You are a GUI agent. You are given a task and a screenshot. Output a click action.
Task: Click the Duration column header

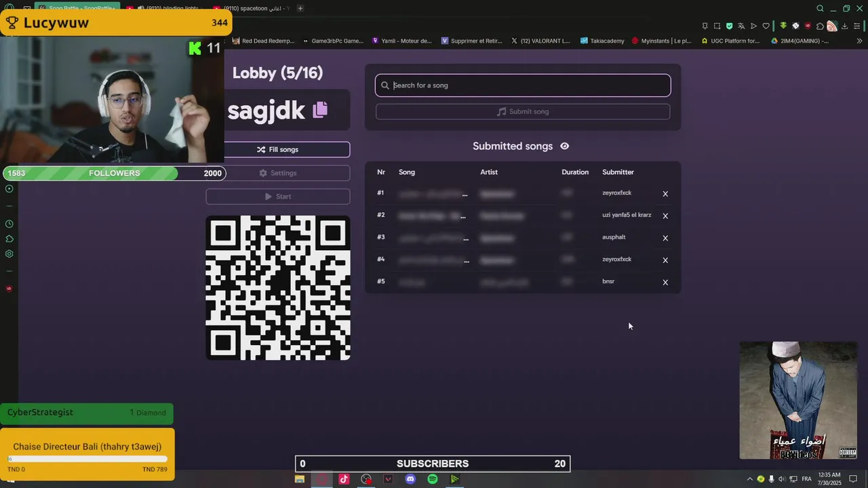click(575, 172)
